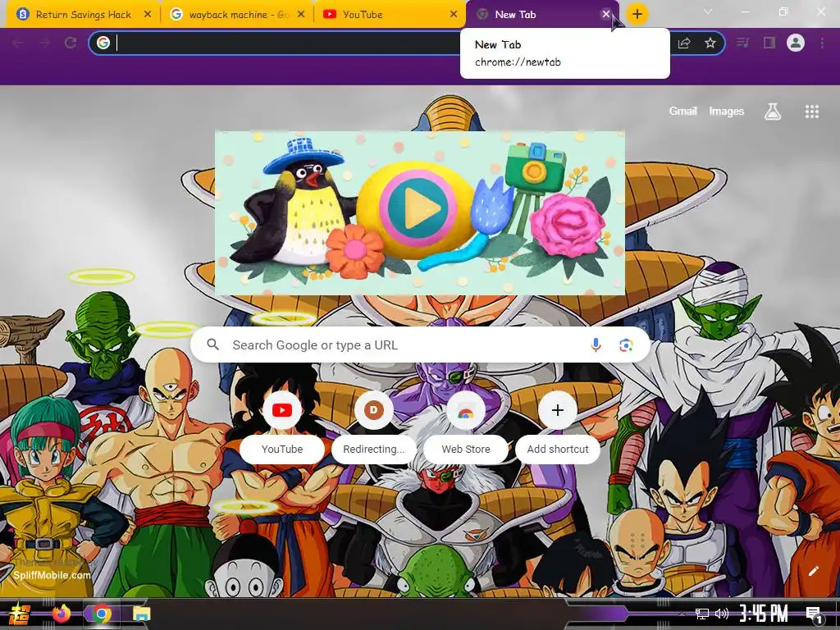Launch Firefox from the taskbar
The height and width of the screenshot is (630, 840).
click(61, 614)
